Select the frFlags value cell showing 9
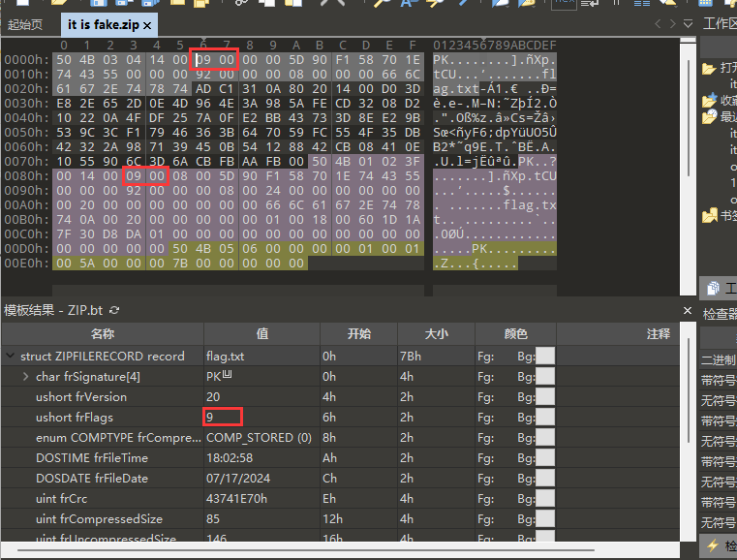Viewport: 737px width, 560px height. coord(222,417)
